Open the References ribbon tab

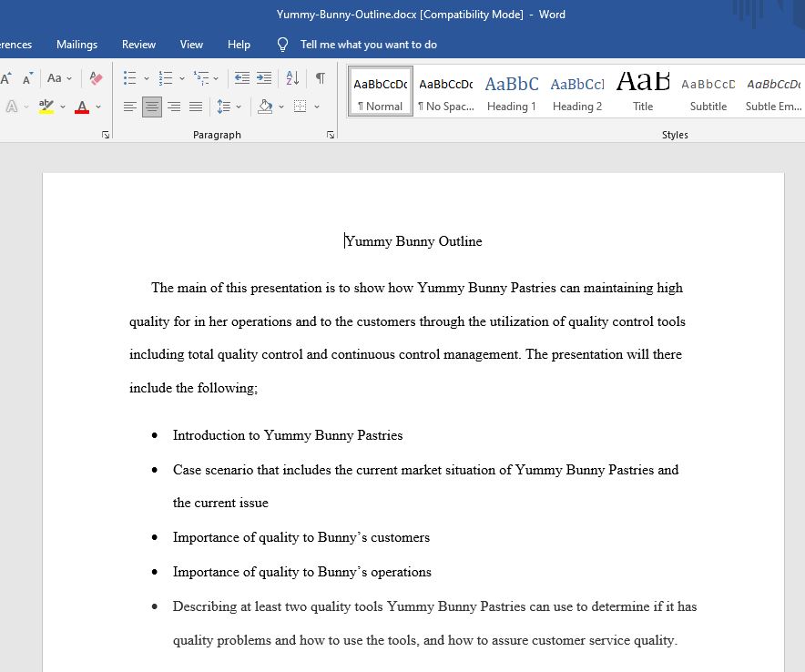(x=15, y=45)
